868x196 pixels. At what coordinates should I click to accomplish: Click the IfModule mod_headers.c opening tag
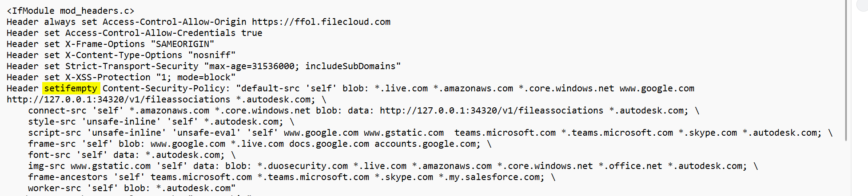click(x=70, y=11)
